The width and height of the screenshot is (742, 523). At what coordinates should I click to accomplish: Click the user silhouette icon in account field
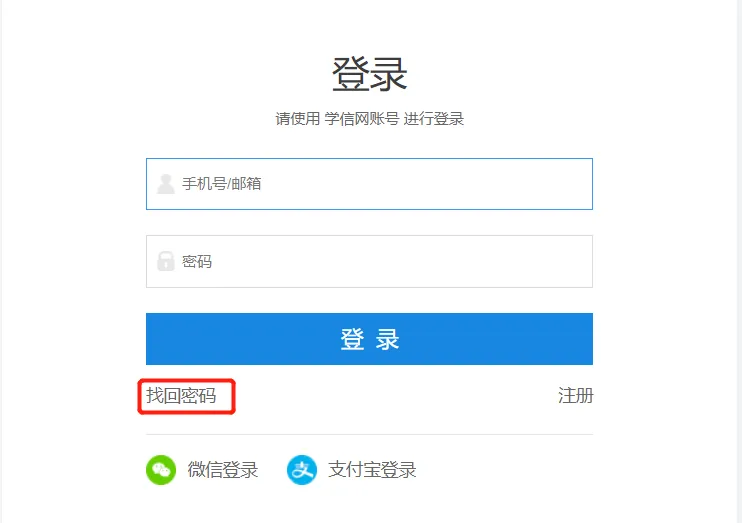click(x=166, y=184)
